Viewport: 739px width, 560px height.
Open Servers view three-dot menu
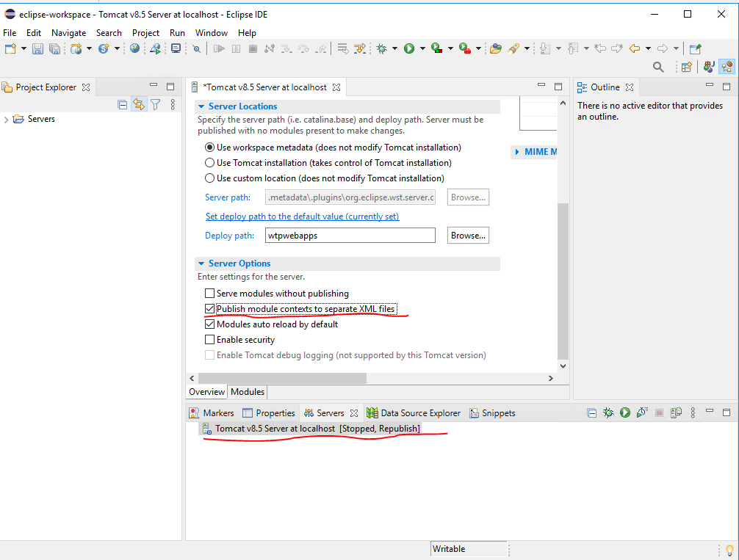tap(693, 413)
